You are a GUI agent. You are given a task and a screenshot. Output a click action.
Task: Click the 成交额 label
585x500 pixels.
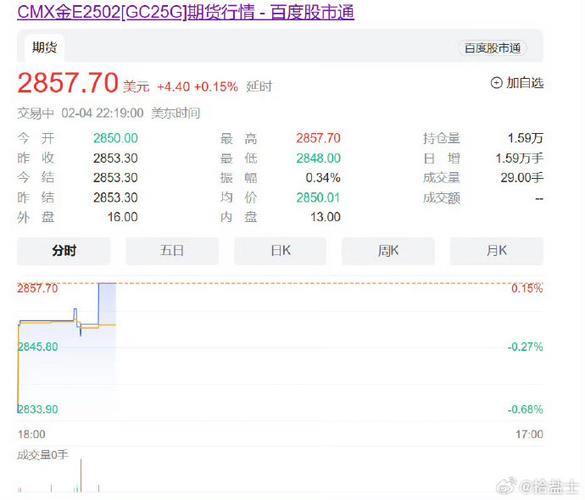pos(441,198)
